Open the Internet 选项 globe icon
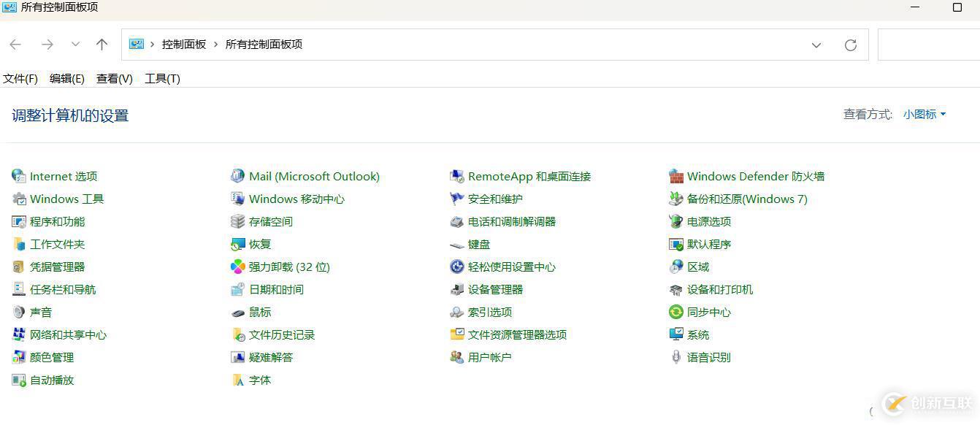This screenshot has width=980, height=425. 18,176
